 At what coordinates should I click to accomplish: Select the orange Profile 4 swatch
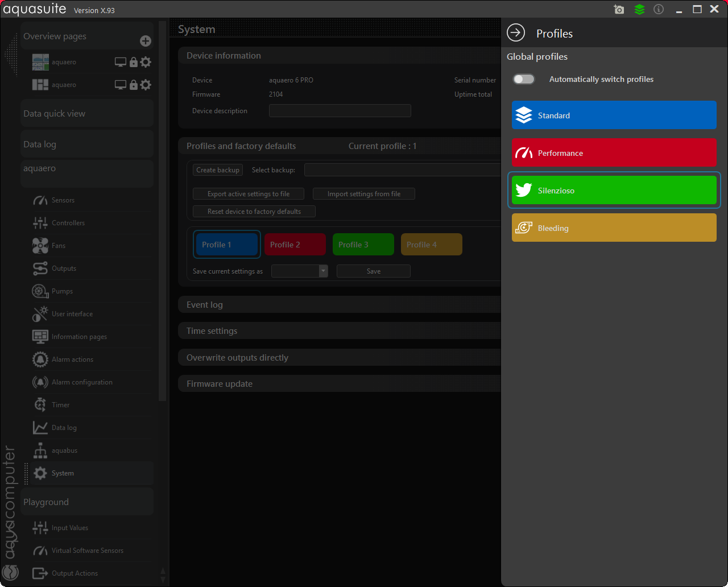(432, 245)
